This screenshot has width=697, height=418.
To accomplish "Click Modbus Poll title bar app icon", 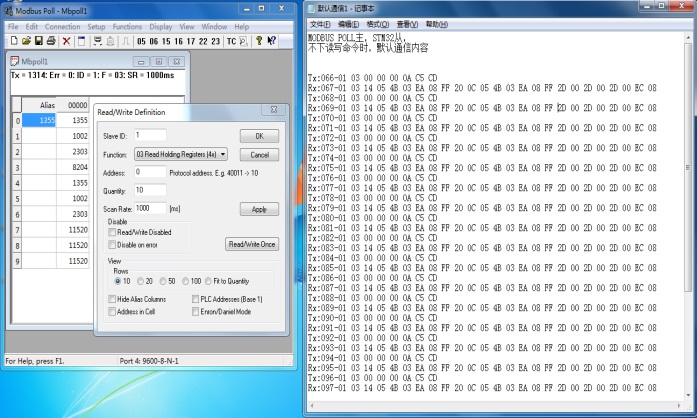I will (8, 10).
